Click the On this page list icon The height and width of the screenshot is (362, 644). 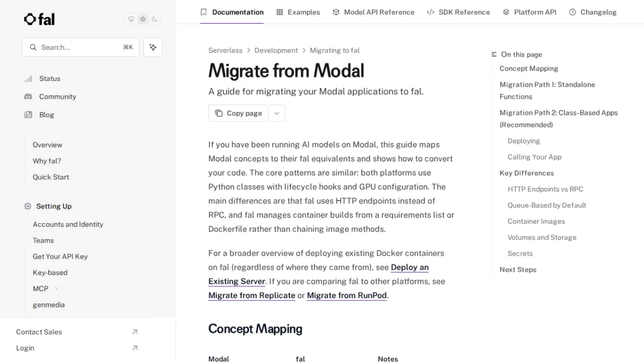(x=494, y=54)
